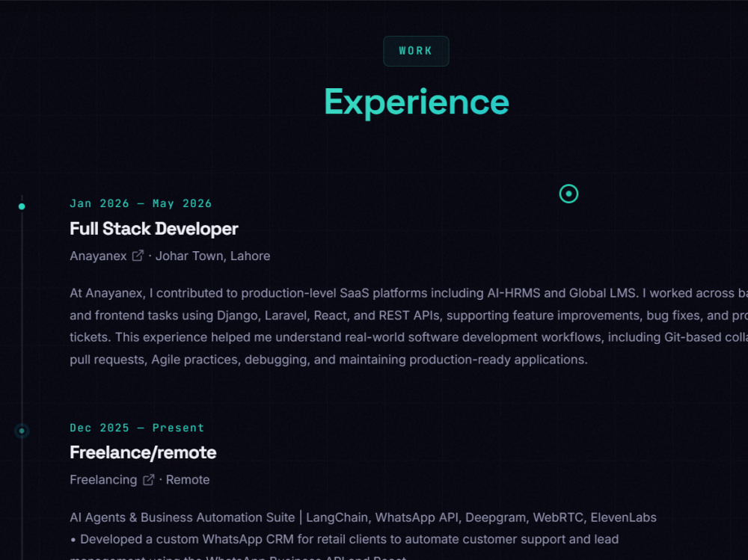This screenshot has height=560, width=748.
Task: Click the WORK badge above Experience
Action: coord(416,51)
